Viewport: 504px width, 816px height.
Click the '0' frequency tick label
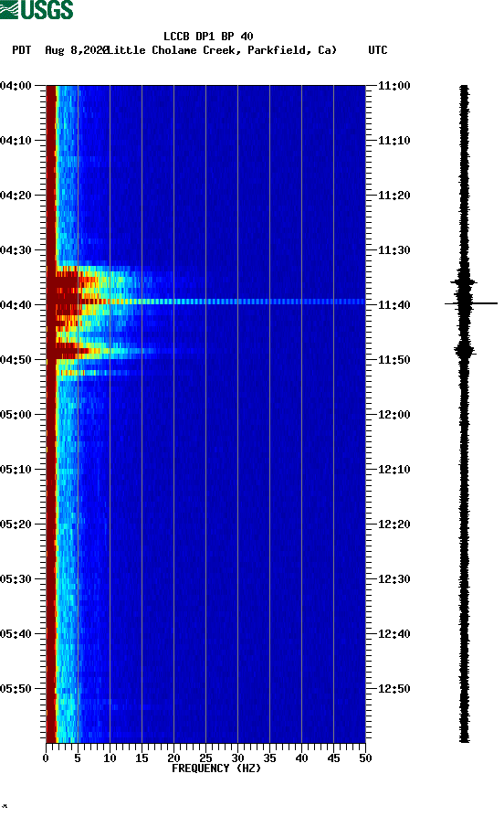tap(46, 758)
